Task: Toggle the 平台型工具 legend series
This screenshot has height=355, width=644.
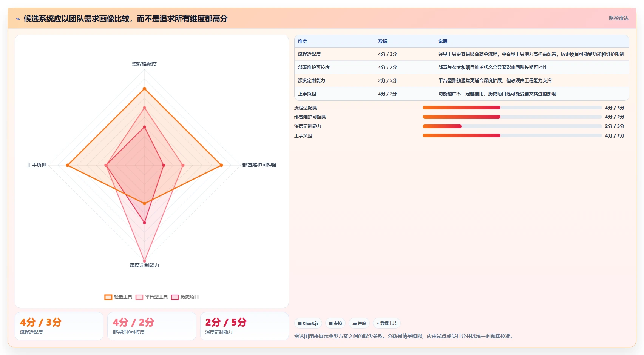Action: click(x=152, y=297)
